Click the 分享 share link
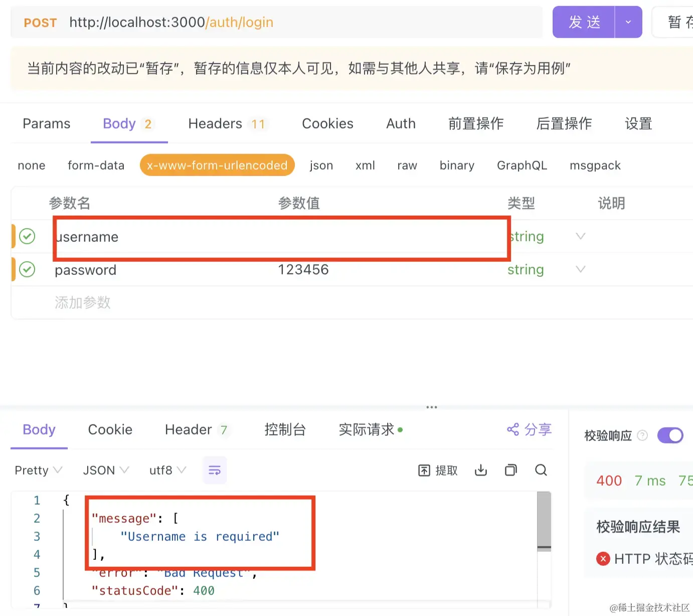Viewport: 693px width, 616px height. [x=530, y=429]
